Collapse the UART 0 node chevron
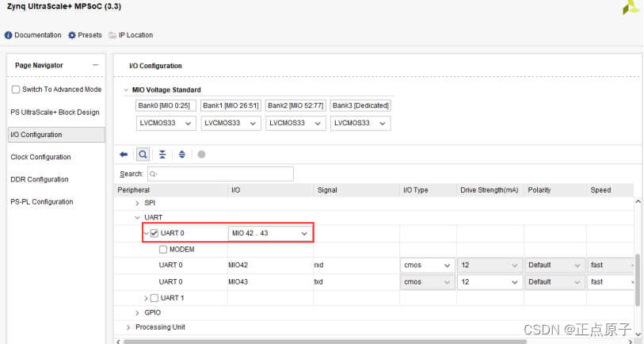 147,234
